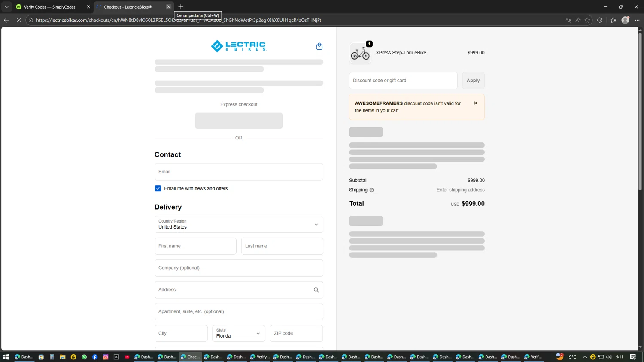Open the favorites list icon

[613, 20]
